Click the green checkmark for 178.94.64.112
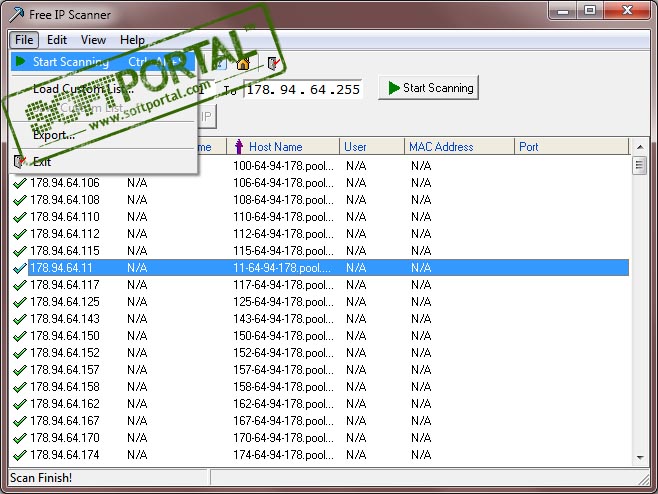The width and height of the screenshot is (658, 494). pos(20,234)
